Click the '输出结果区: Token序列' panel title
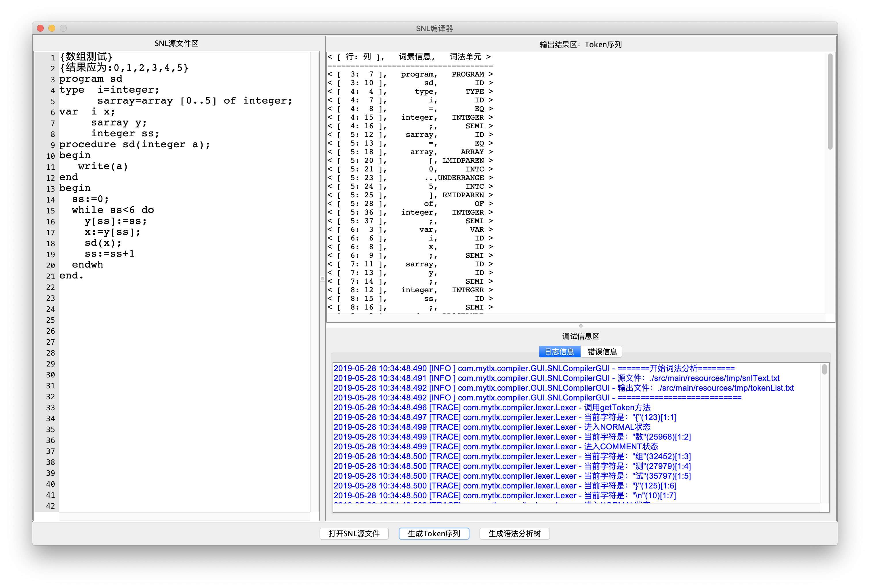The image size is (870, 588). [x=580, y=45]
